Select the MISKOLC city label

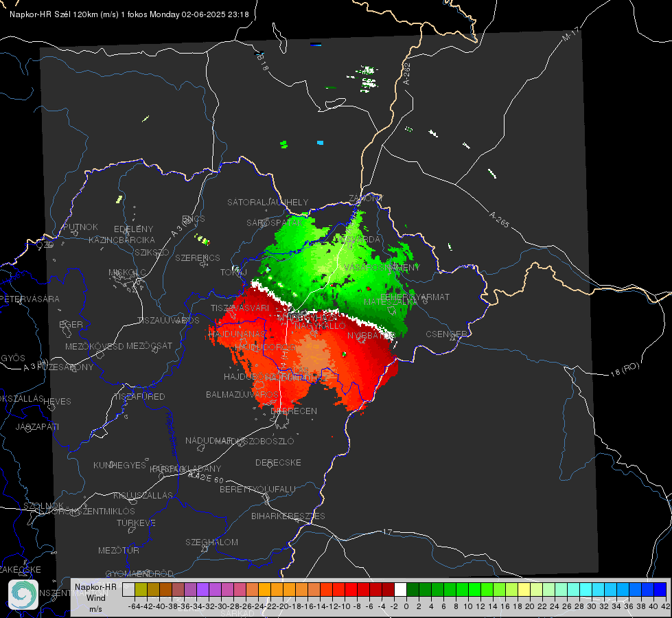(127, 273)
